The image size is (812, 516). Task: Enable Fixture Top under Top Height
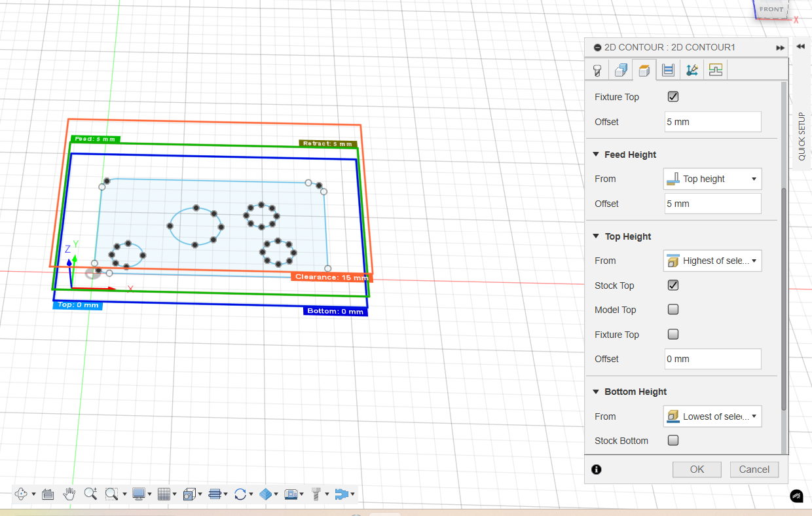[x=673, y=335]
